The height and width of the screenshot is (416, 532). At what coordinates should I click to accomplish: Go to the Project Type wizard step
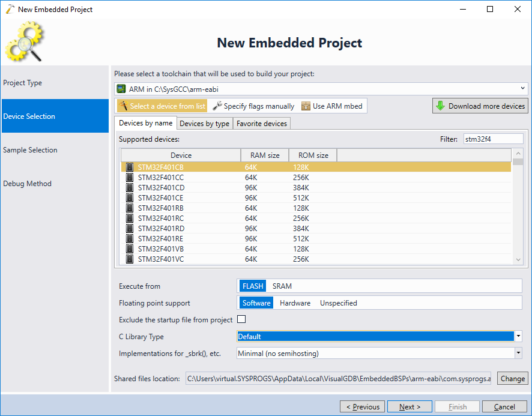[x=55, y=82]
